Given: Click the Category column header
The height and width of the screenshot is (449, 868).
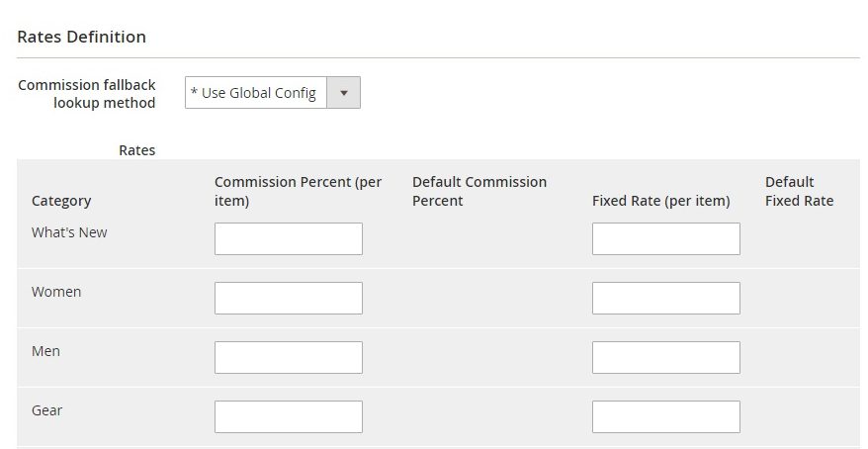Looking at the screenshot, I should [61, 201].
